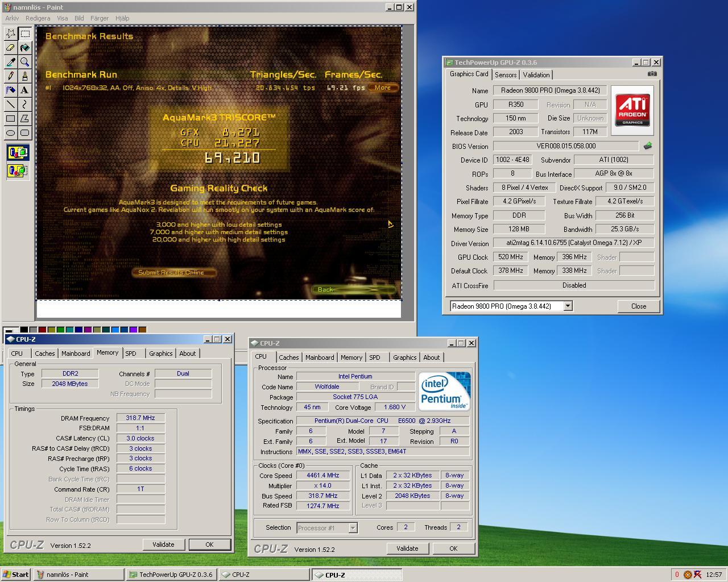Pick the light blue color swatch

pos(115,330)
